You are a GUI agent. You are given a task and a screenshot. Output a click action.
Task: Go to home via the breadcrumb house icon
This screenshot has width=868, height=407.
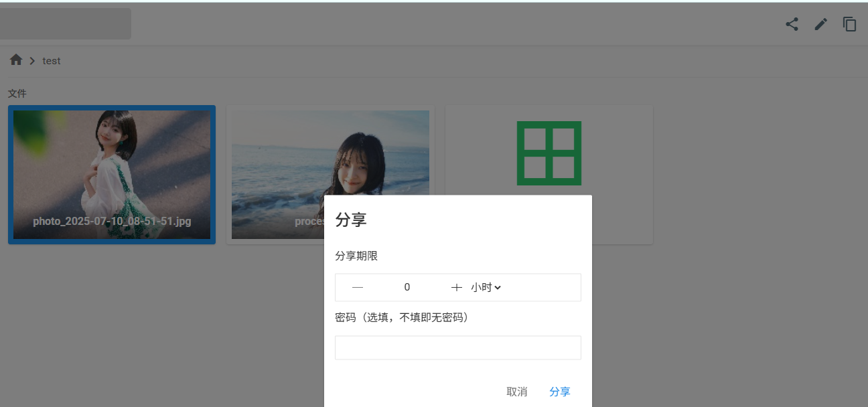(x=16, y=60)
